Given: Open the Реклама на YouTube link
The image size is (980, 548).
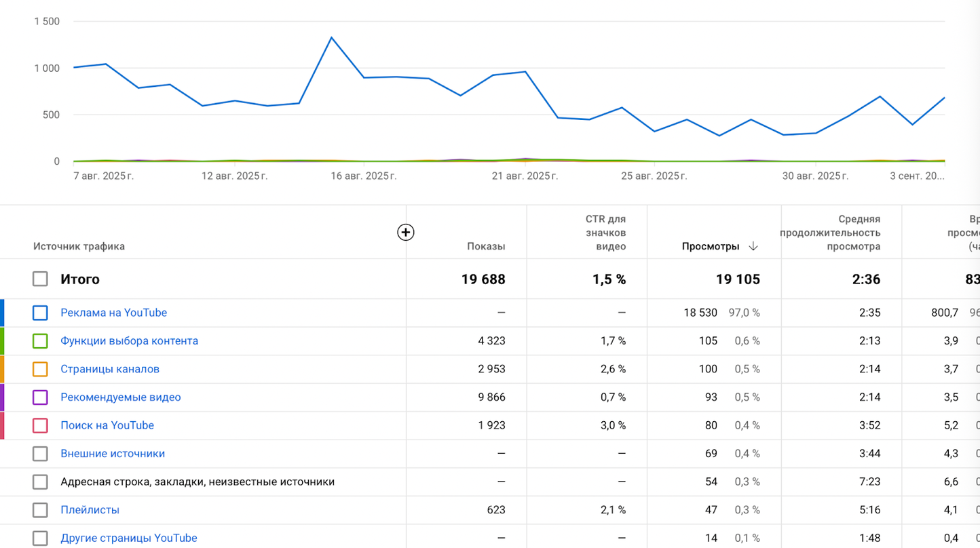Looking at the screenshot, I should [113, 313].
